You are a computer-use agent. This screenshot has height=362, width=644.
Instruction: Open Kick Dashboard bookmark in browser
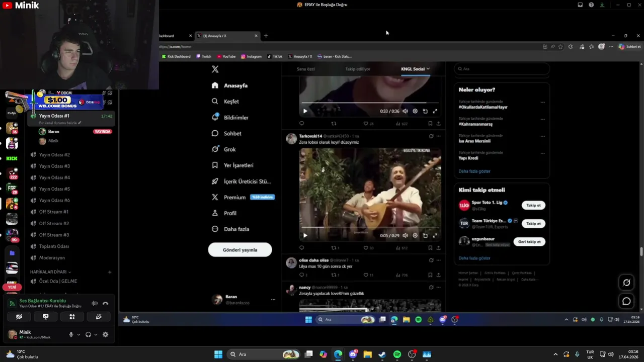point(176,56)
